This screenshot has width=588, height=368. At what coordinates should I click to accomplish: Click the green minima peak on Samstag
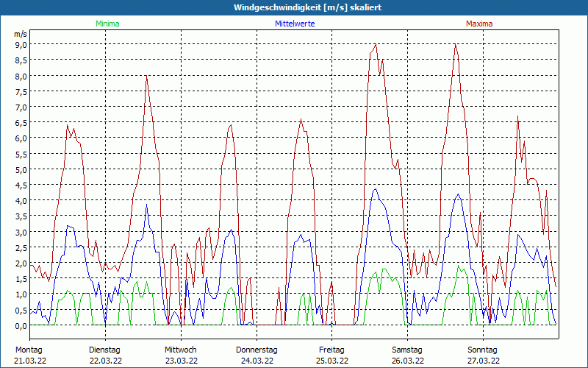(x=458, y=266)
